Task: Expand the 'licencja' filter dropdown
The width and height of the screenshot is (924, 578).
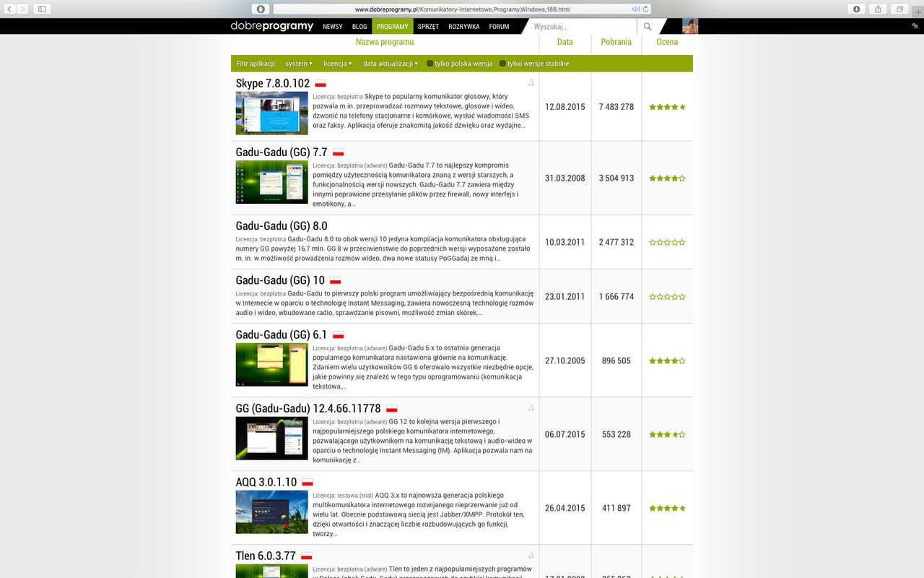Action: tap(338, 64)
